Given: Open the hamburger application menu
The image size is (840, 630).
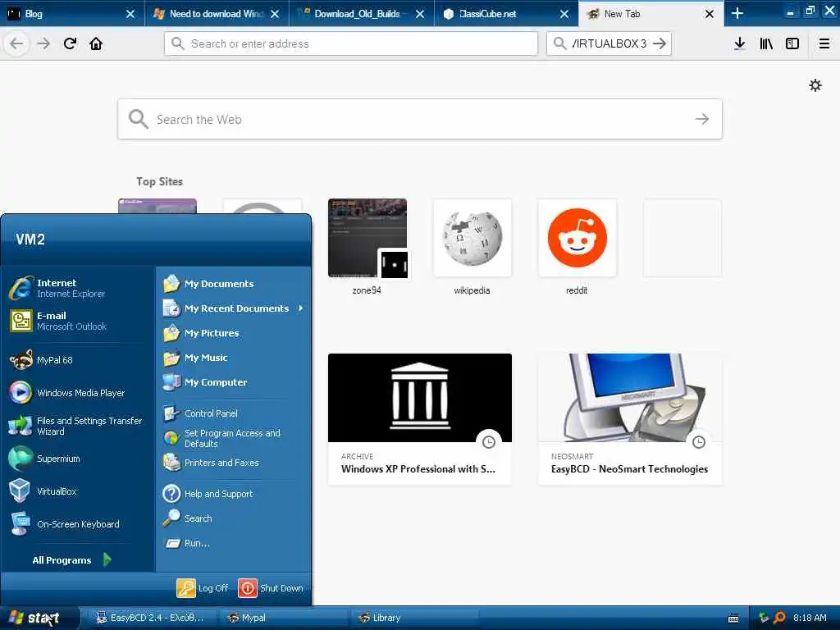Looking at the screenshot, I should (824, 43).
